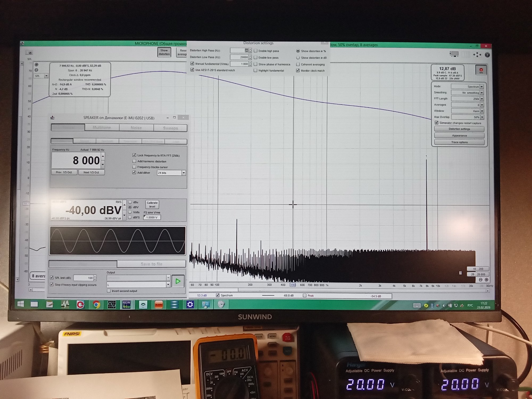Viewport: 532px width, 399px height.
Task: Click the zoom-in magnifier at graph top-left
Action: tap(36, 65)
